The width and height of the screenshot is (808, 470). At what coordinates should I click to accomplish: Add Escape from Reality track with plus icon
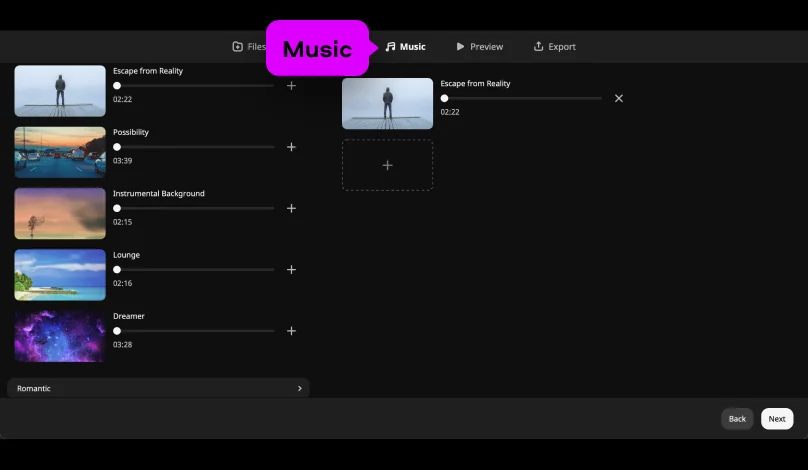291,86
